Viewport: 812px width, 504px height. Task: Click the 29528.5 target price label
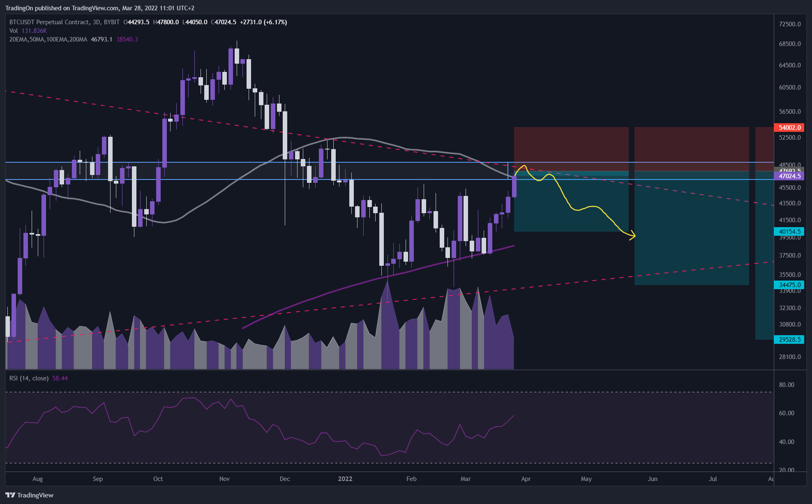pyautogui.click(x=789, y=340)
